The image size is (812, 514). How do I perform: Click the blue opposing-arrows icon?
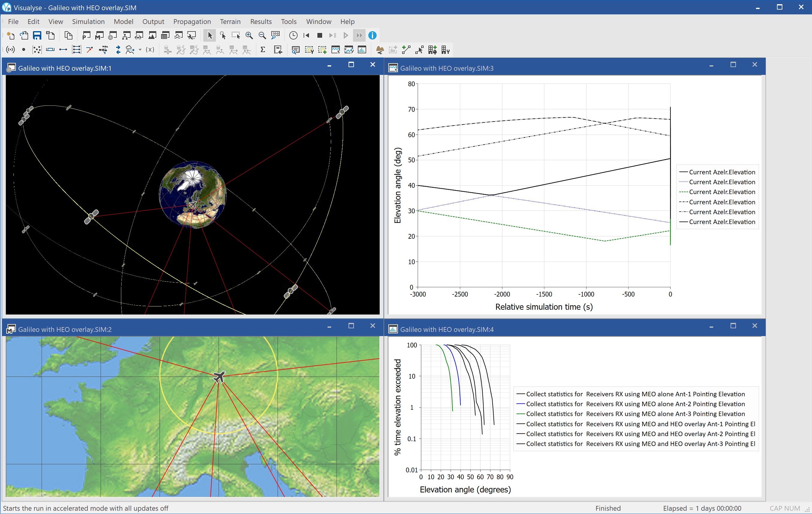(118, 50)
